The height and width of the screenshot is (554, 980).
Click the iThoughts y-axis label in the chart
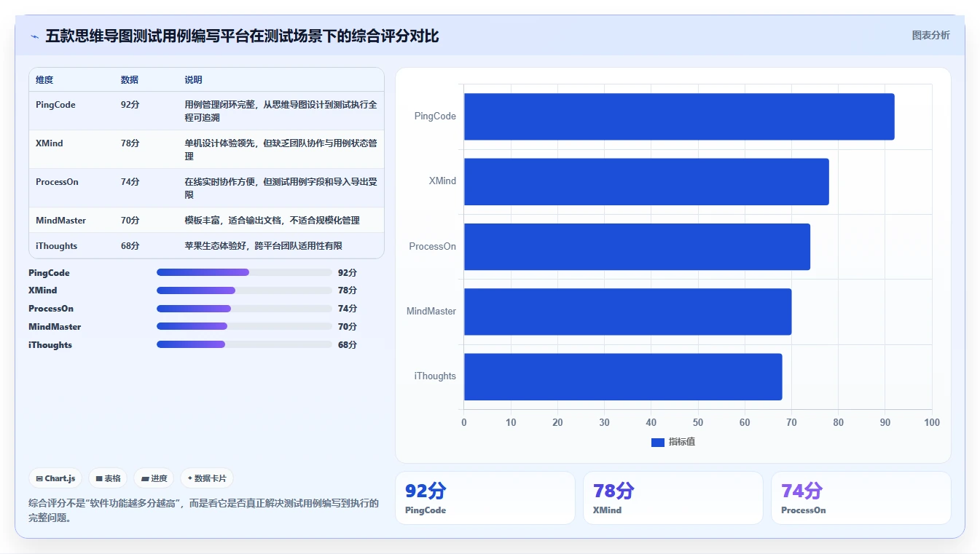point(435,376)
